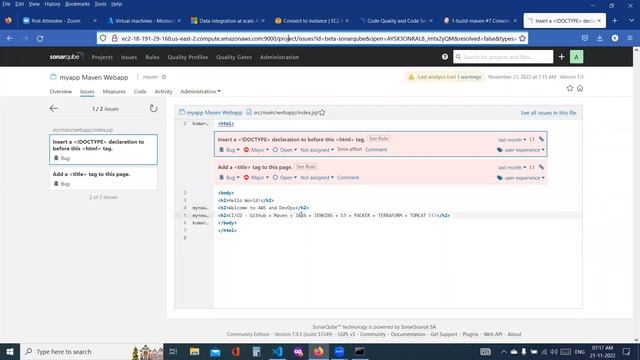Open the Bug type dropdown of title issue
Viewport: 640px width, 360px height.
point(229,178)
